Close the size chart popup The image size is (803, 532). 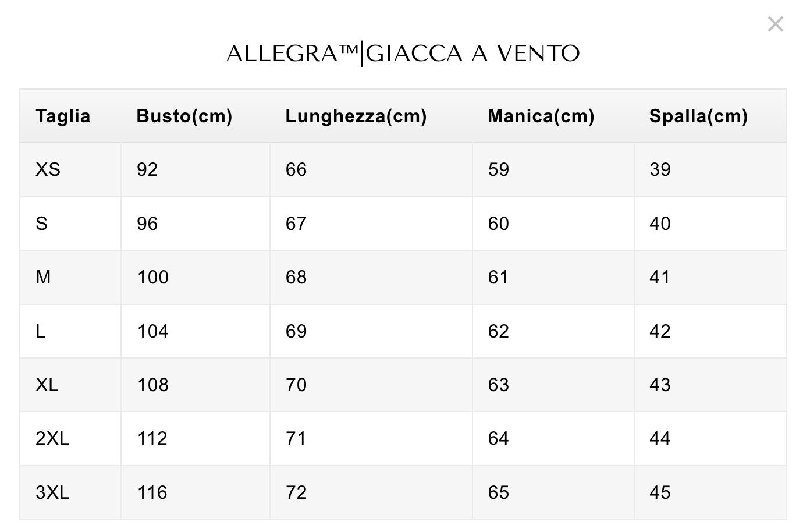coord(775,24)
